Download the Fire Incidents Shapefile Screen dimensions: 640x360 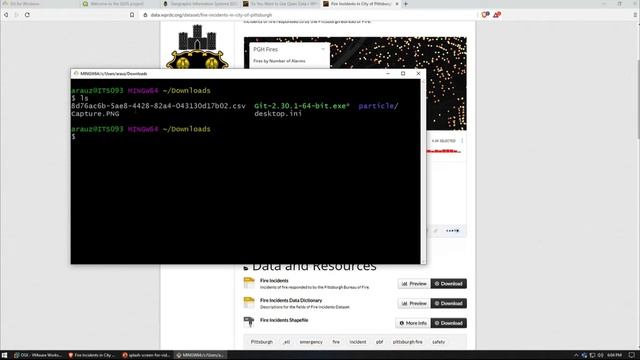[449, 323]
